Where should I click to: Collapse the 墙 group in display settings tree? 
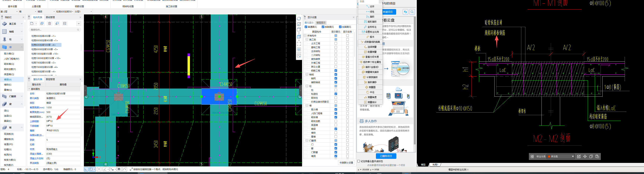pyautogui.click(x=307, y=106)
